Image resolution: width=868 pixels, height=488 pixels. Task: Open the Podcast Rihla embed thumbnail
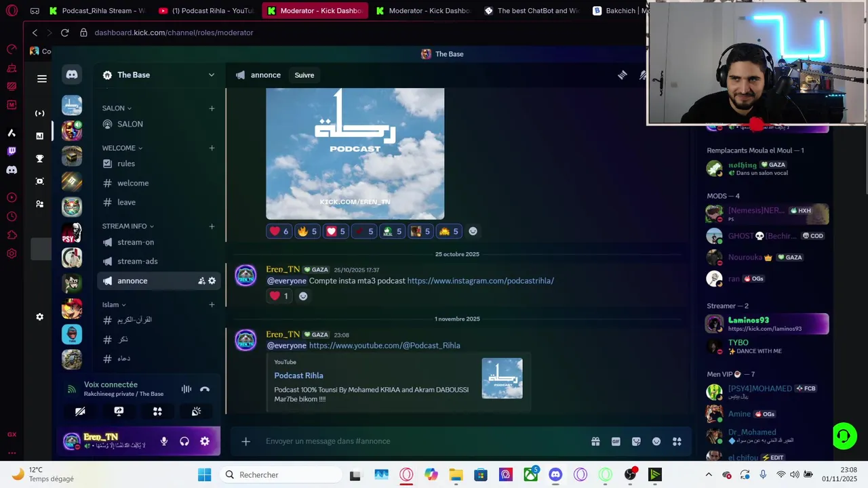pyautogui.click(x=502, y=378)
